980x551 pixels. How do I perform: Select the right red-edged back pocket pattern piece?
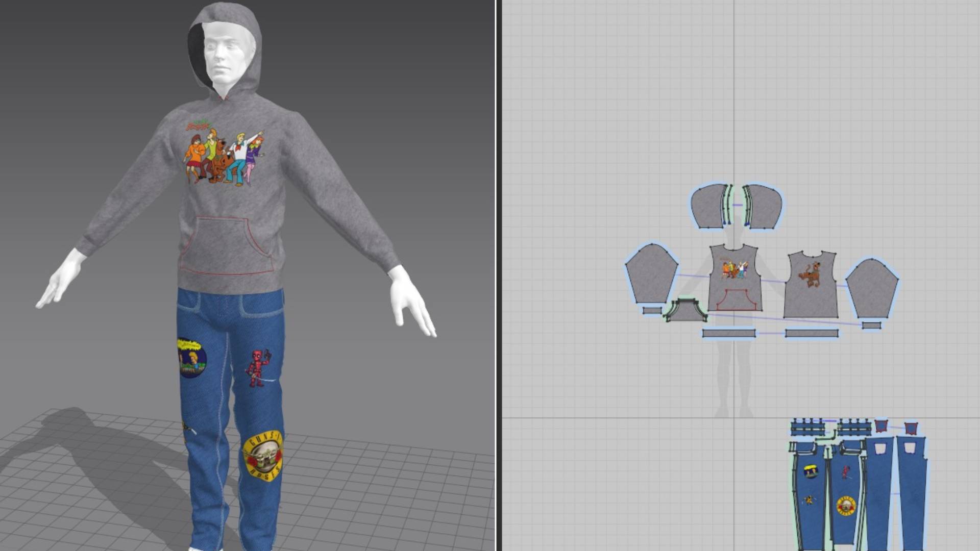pos(911,429)
